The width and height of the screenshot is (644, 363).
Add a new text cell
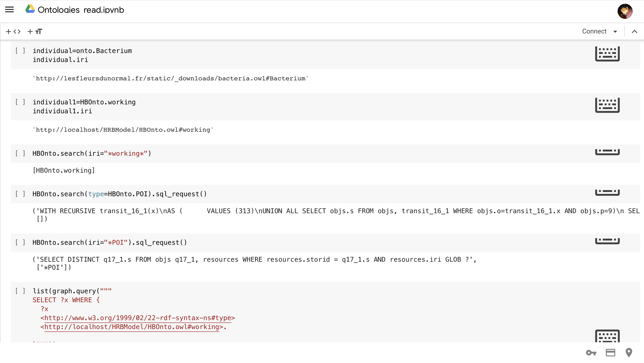pos(35,32)
